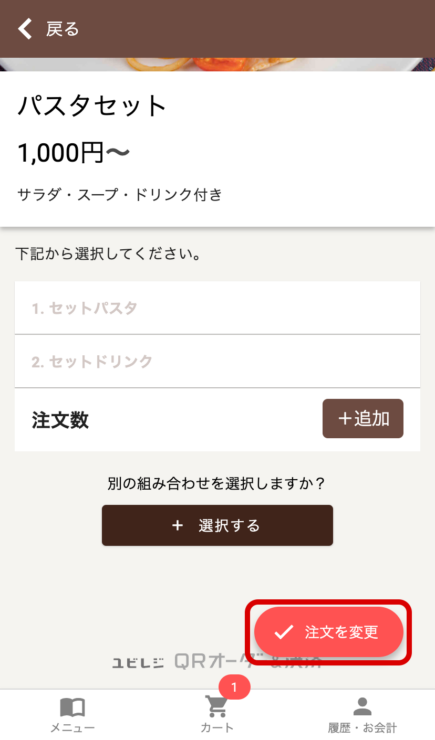This screenshot has height=740, width=435.
Task: Open the person icon for history
Action: [362, 706]
